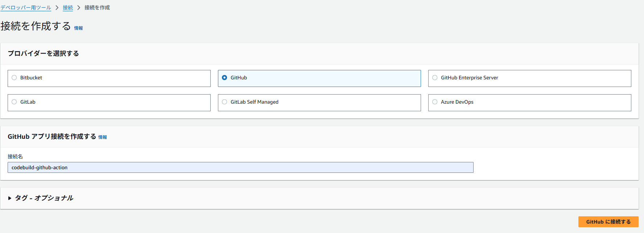Click the タグ - オプショナル heading text
Image resolution: width=644 pixels, height=233 pixels.
[x=44, y=198]
